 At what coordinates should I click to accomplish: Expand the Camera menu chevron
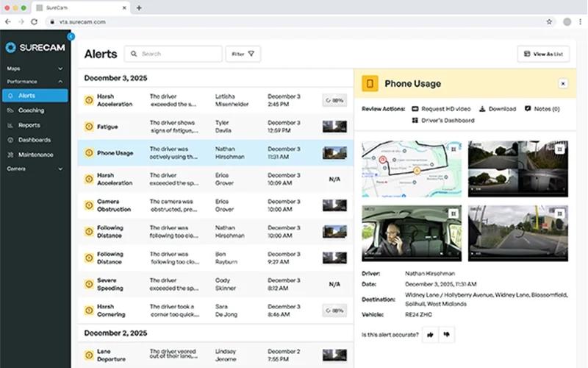click(x=60, y=169)
